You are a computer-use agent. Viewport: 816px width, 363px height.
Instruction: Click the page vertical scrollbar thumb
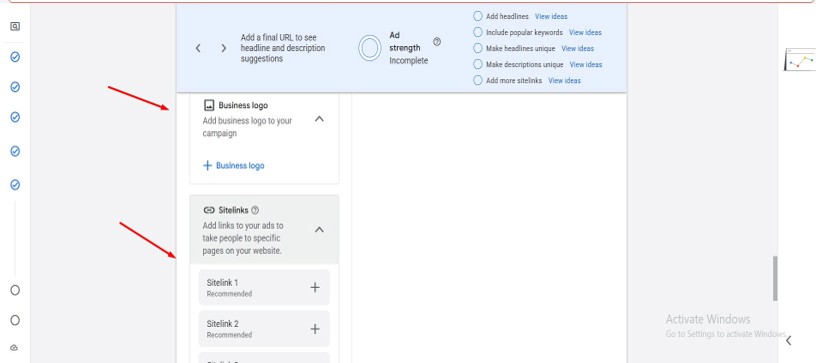click(x=775, y=278)
